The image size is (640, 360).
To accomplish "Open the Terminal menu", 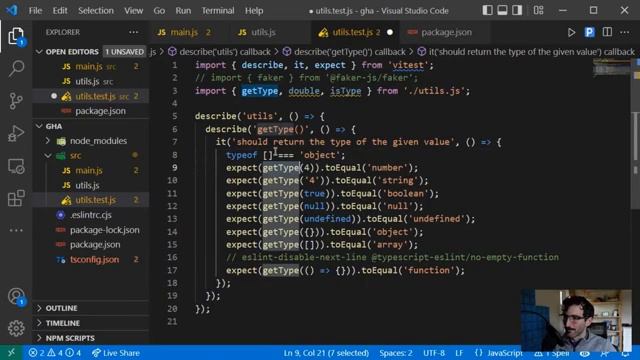I will click(218, 10).
